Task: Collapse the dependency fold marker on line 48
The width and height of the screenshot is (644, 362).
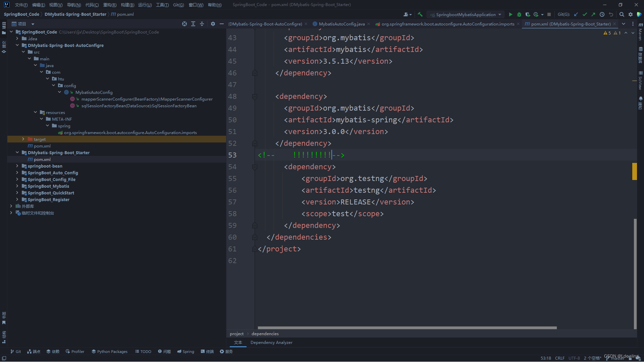Action: point(255,97)
